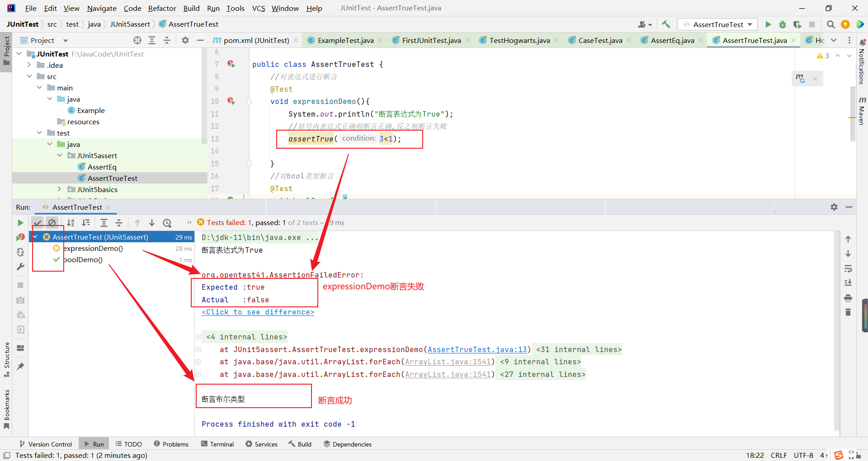
Task: Click the green Run button in main toolbar
Action: point(768,24)
